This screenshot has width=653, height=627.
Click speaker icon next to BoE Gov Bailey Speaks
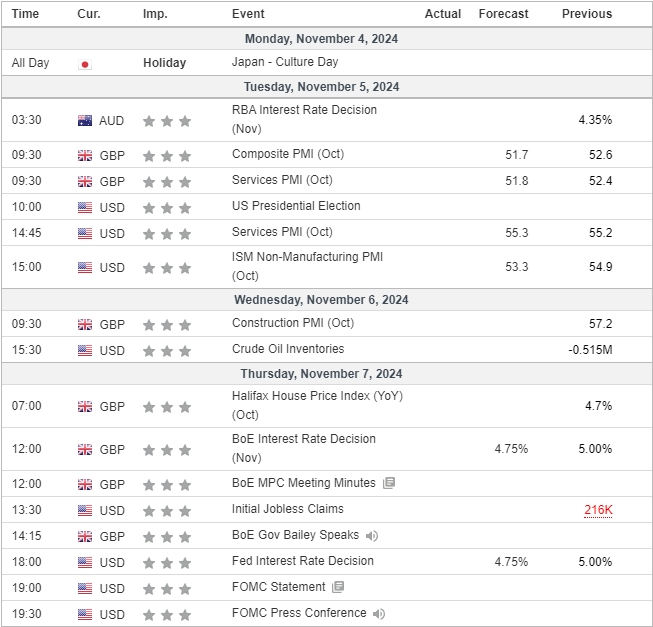tap(372, 535)
